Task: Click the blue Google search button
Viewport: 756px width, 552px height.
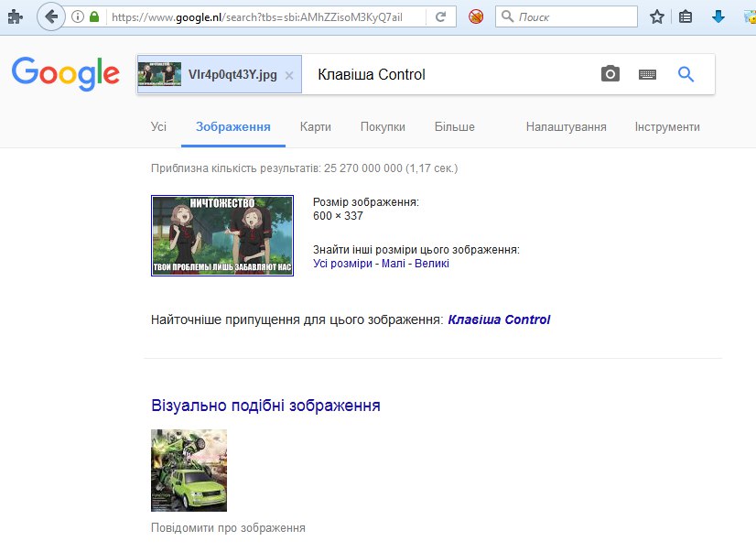Action: pos(686,74)
